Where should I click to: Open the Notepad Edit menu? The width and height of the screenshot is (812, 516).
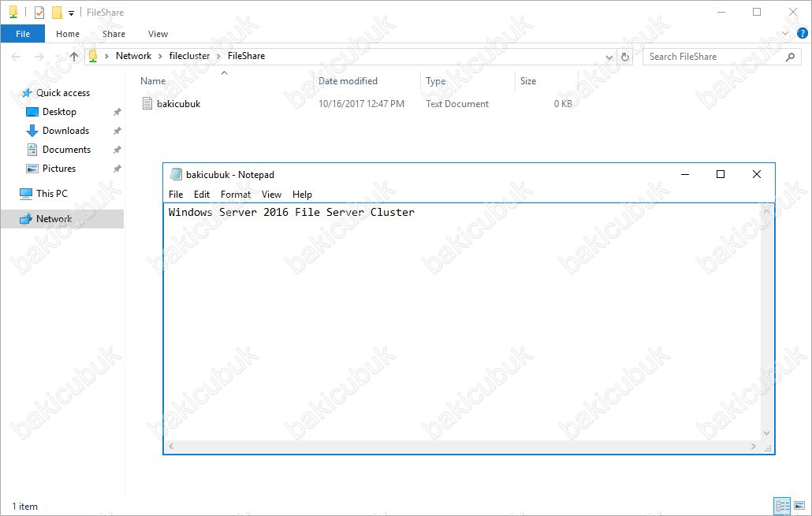pyautogui.click(x=202, y=195)
